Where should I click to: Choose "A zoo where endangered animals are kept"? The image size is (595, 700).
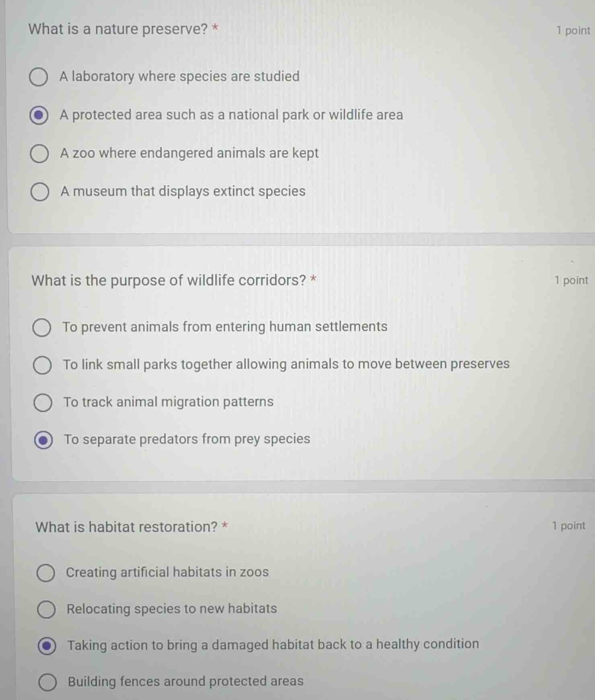click(x=39, y=153)
